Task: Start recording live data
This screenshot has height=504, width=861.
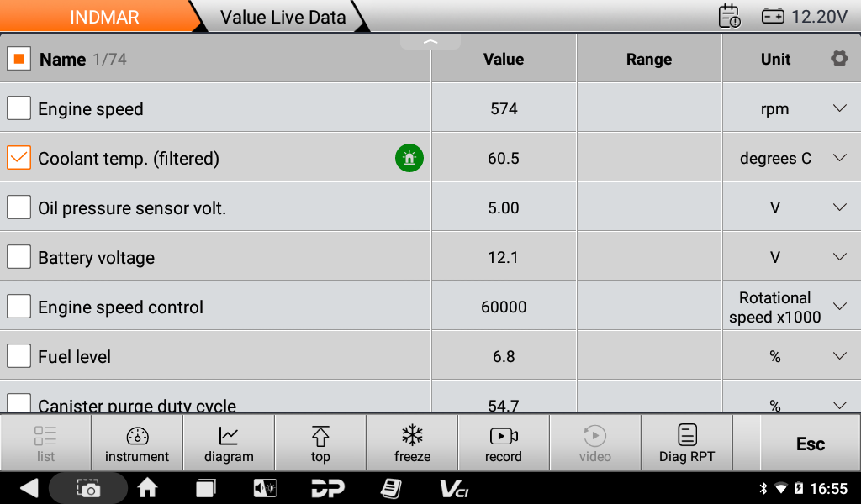Action: pyautogui.click(x=504, y=444)
